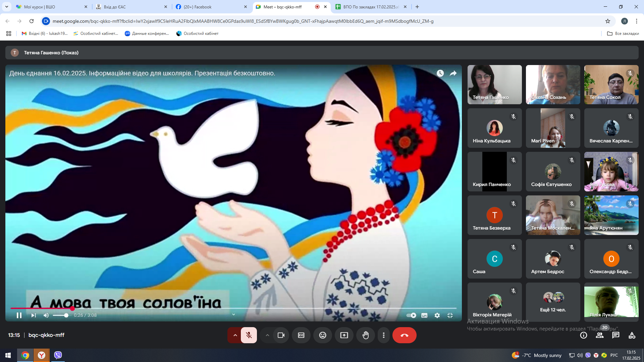Viewport: 644px width, 362px height.
Task: Open the Ещё 12 чел. tile
Action: click(x=553, y=302)
